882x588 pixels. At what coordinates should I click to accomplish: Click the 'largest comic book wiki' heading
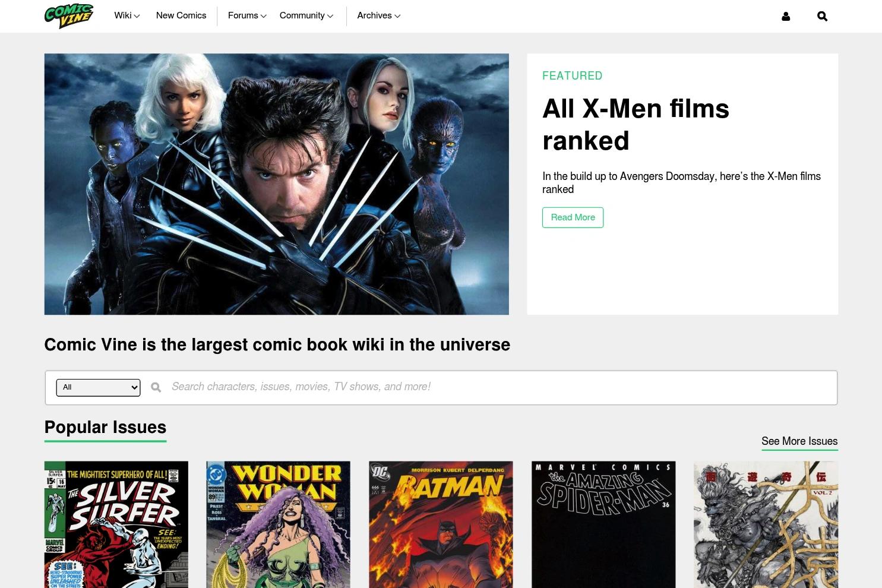pyautogui.click(x=277, y=345)
